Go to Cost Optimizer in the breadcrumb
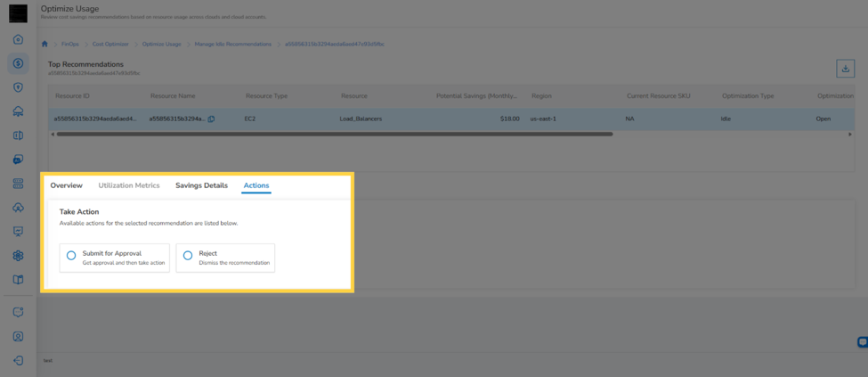 (x=110, y=44)
